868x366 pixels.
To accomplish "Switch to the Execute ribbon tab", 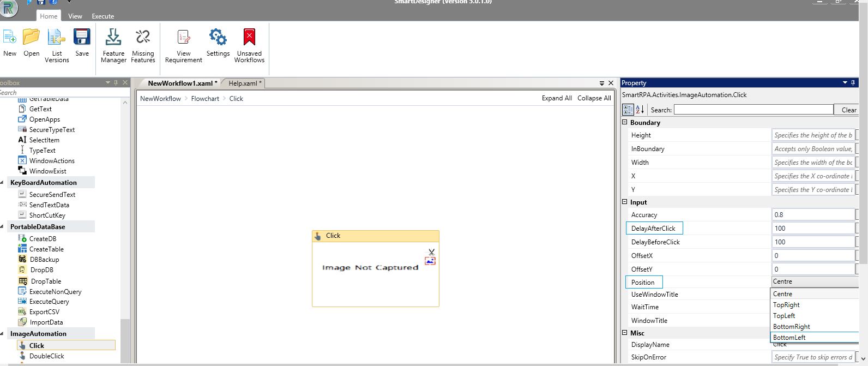I will coord(103,16).
